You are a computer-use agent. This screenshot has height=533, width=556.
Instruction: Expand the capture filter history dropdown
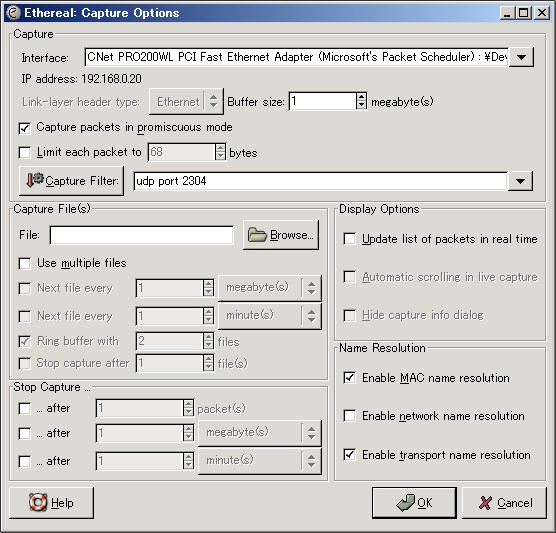[x=520, y=181]
